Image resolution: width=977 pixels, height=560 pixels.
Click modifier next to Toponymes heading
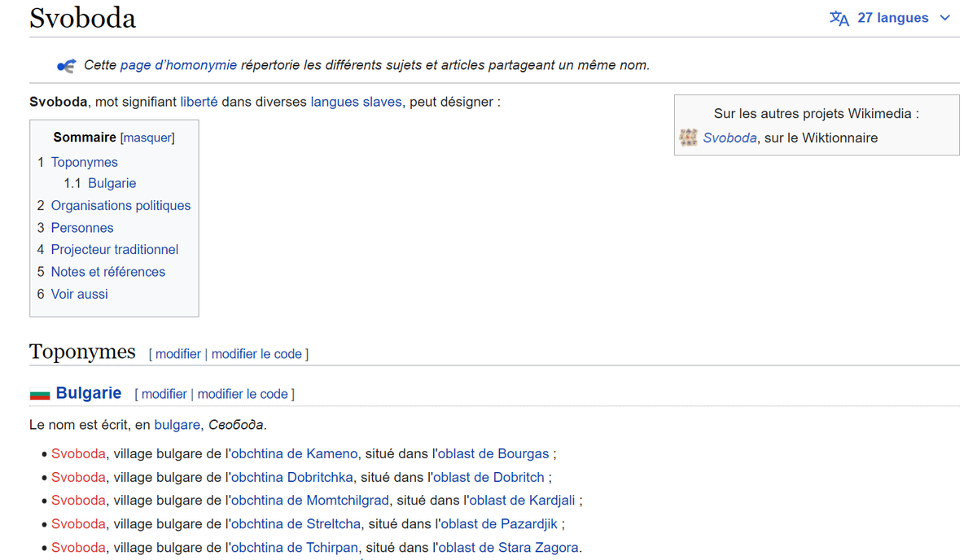(x=178, y=354)
